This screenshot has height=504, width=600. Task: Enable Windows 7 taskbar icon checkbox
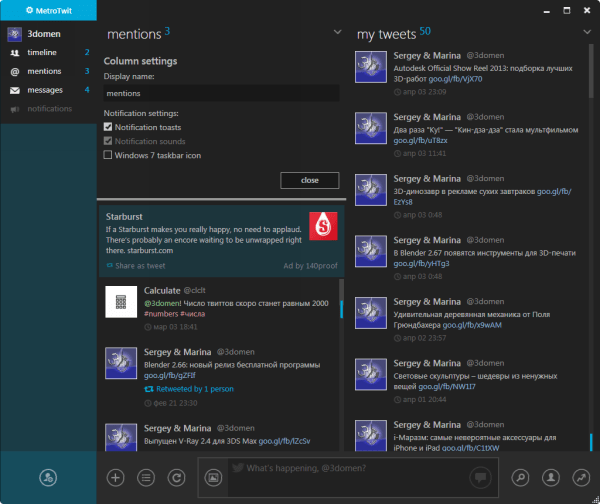(x=108, y=155)
